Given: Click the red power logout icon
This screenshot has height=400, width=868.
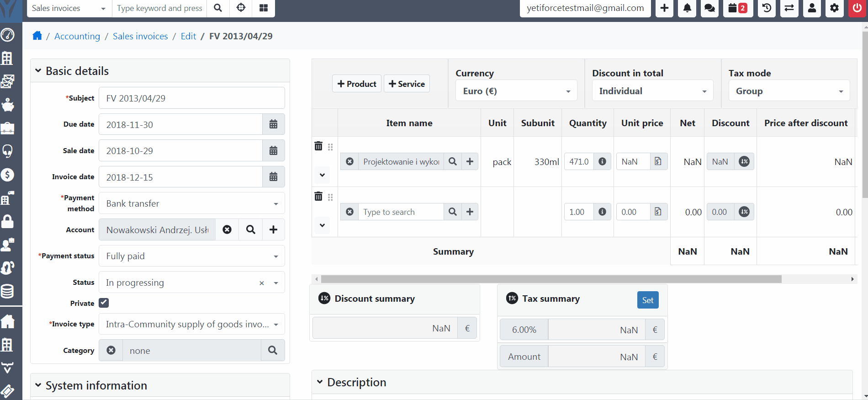Looking at the screenshot, I should click(857, 8).
